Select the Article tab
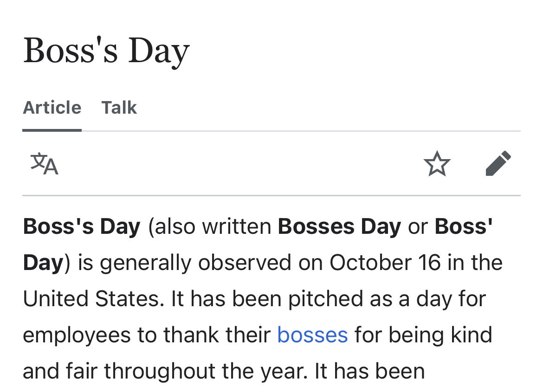 tap(52, 107)
